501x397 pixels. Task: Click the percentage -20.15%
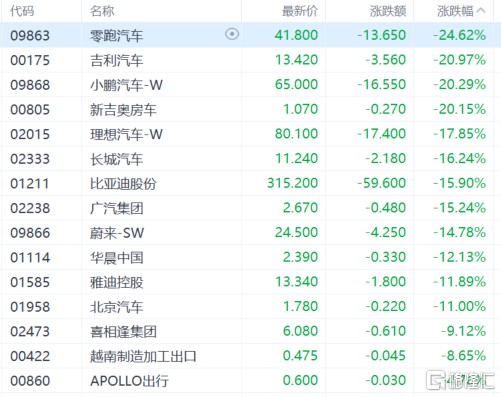click(x=459, y=109)
